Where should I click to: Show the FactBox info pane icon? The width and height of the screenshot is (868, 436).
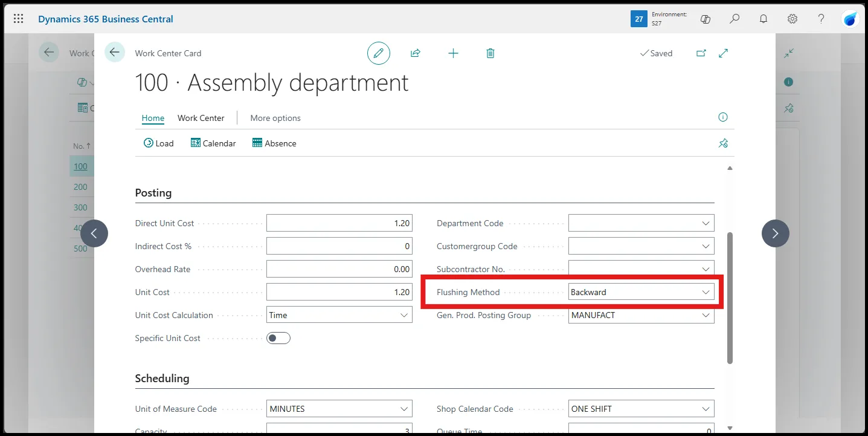(x=723, y=117)
